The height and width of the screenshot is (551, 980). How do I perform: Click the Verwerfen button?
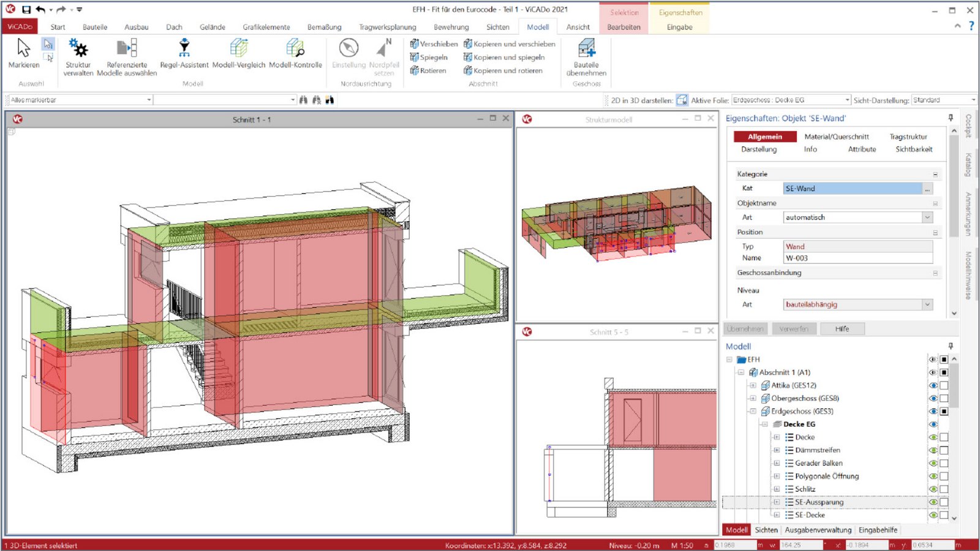point(794,329)
